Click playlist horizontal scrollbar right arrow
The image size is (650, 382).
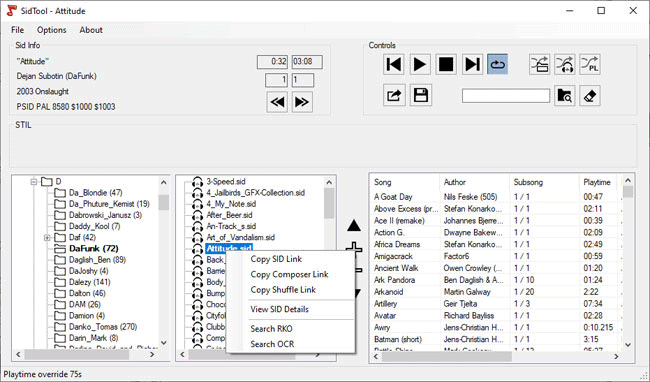tap(616, 356)
